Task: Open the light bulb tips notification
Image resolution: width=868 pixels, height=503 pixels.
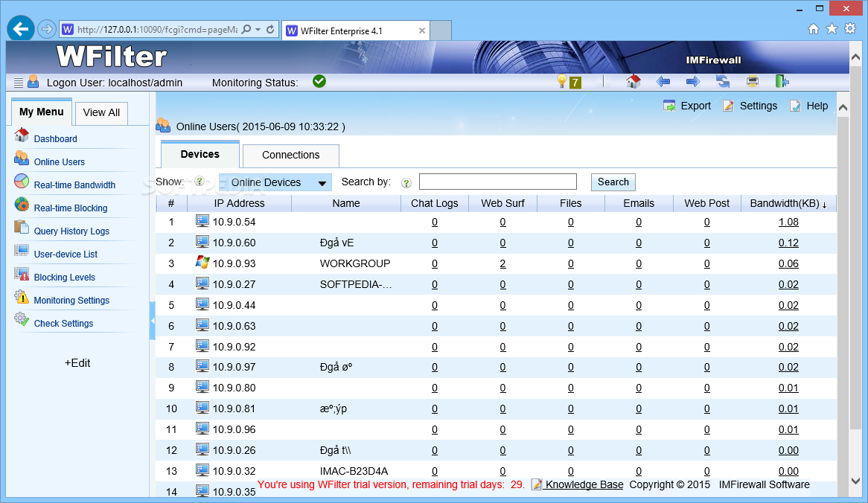Action: coord(563,82)
